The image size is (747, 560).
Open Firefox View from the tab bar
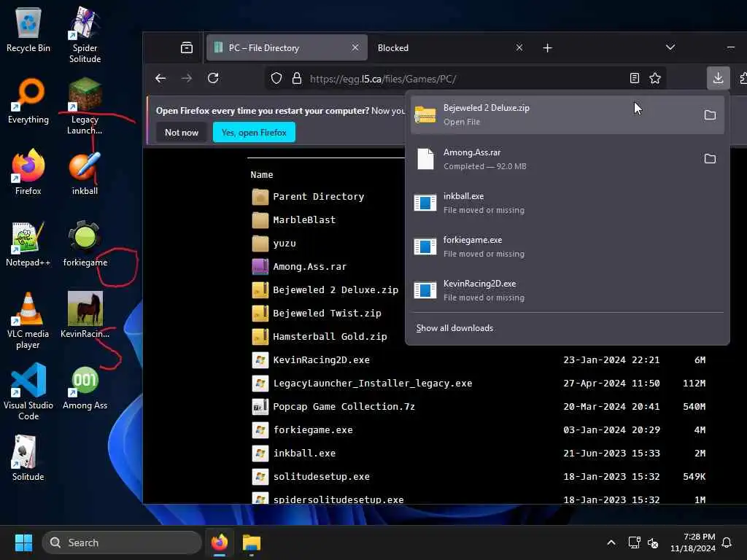tap(187, 47)
